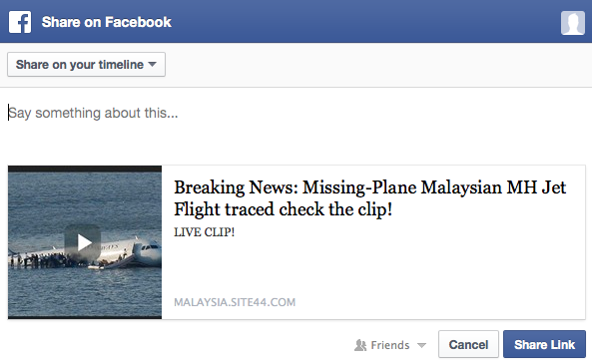
Task: Click the Facebook logo icon
Action: click(x=20, y=22)
